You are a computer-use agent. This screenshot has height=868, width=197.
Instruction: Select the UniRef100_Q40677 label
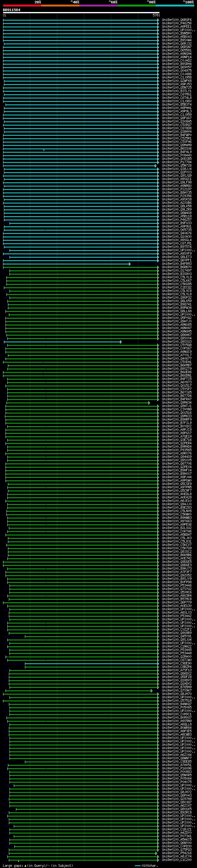(177, 359)
